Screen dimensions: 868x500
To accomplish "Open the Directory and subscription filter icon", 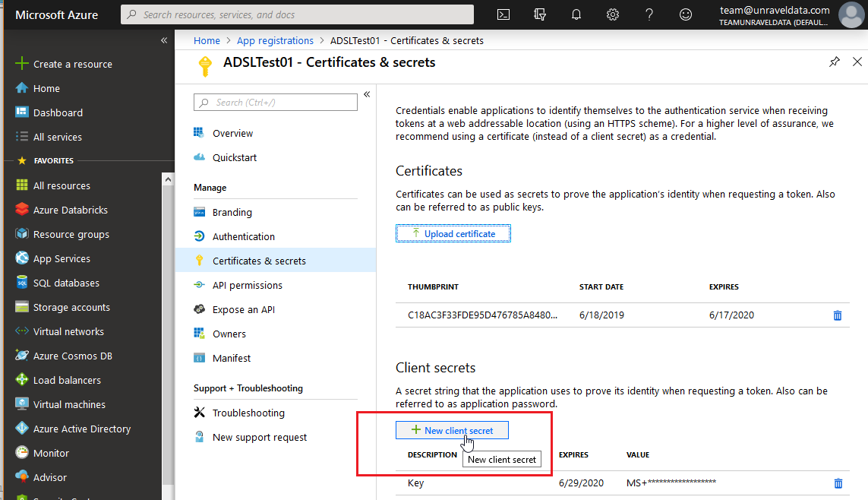I will 540,14.
